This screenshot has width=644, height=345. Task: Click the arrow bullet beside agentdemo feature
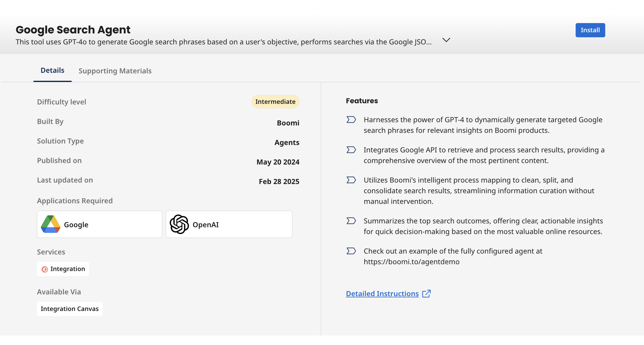pos(351,251)
